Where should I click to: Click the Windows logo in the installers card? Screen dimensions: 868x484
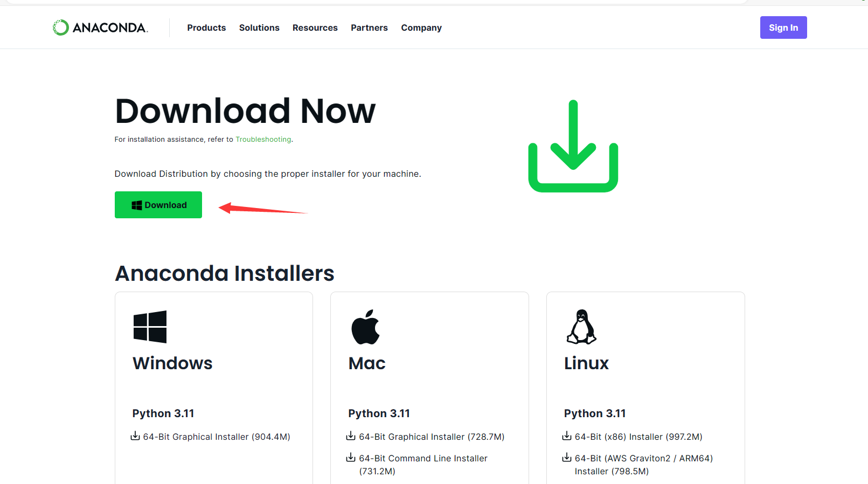click(x=150, y=327)
